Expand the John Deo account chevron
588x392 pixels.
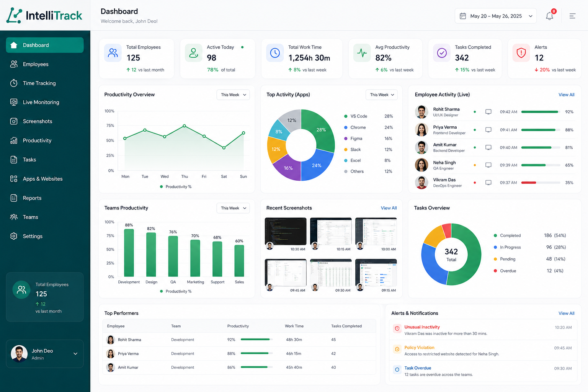pos(75,354)
